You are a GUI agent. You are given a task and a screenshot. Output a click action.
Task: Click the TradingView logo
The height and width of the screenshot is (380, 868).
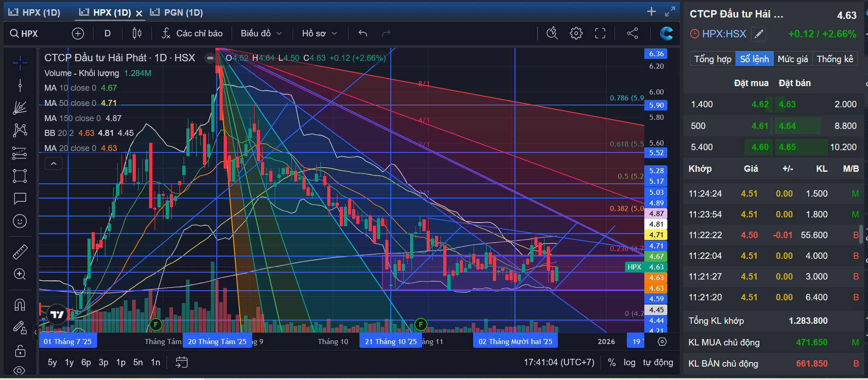(x=58, y=315)
